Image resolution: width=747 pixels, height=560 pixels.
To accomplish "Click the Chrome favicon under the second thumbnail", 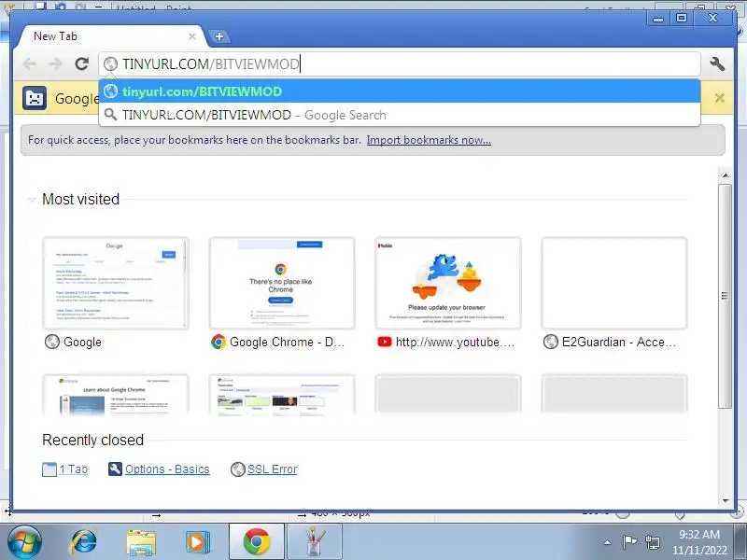I will (x=218, y=342).
